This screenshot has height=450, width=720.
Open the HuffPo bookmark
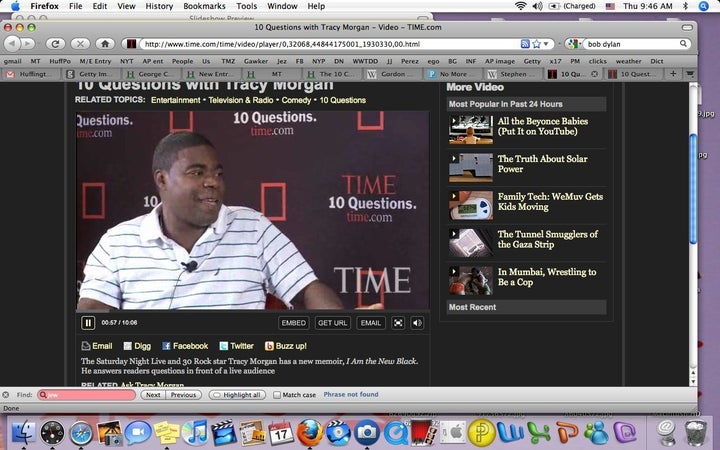click(60, 61)
